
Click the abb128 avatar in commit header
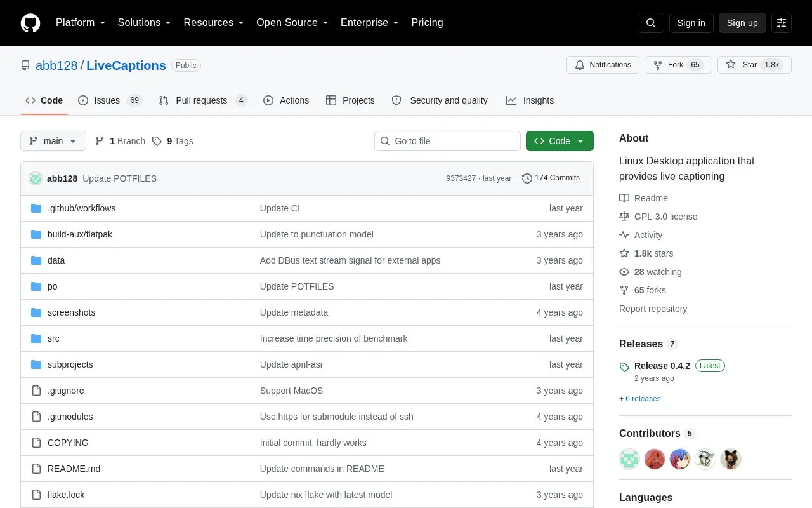[x=36, y=178]
